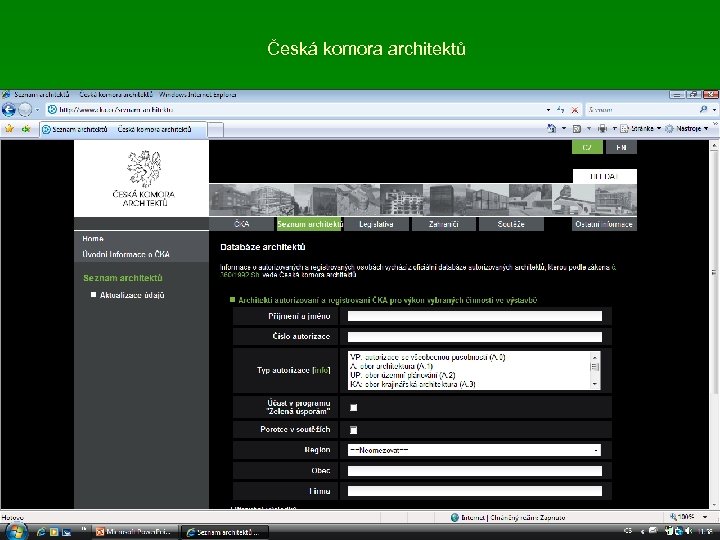Open the zoom level 100% dropdown

tap(705, 518)
